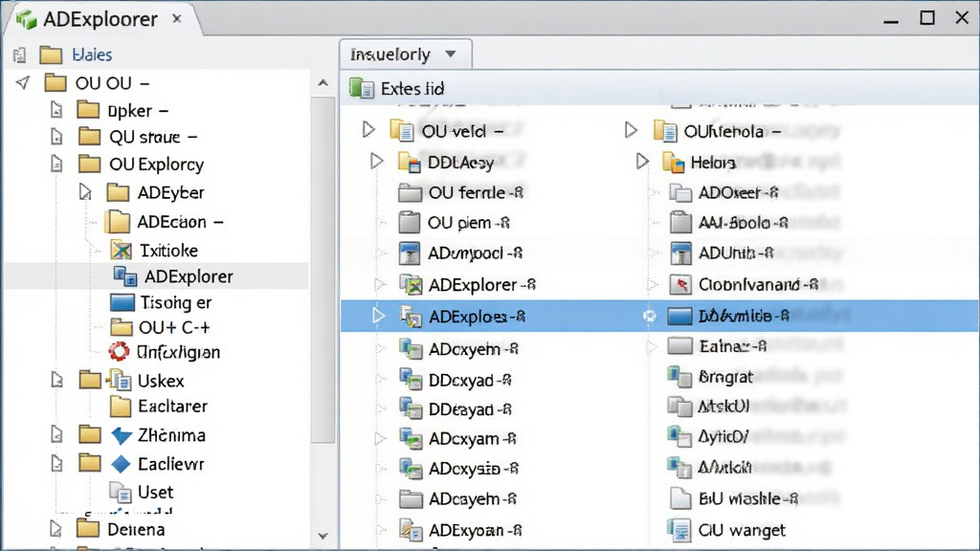Expand the DDLAesy node
Viewport: 980px width, 551px height.
pos(376,161)
